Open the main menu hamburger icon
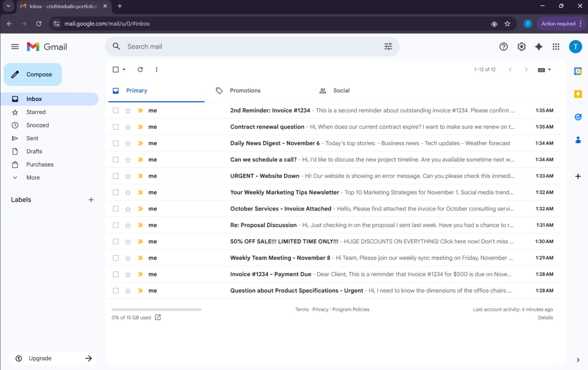Image resolution: width=588 pixels, height=370 pixels. click(x=15, y=47)
